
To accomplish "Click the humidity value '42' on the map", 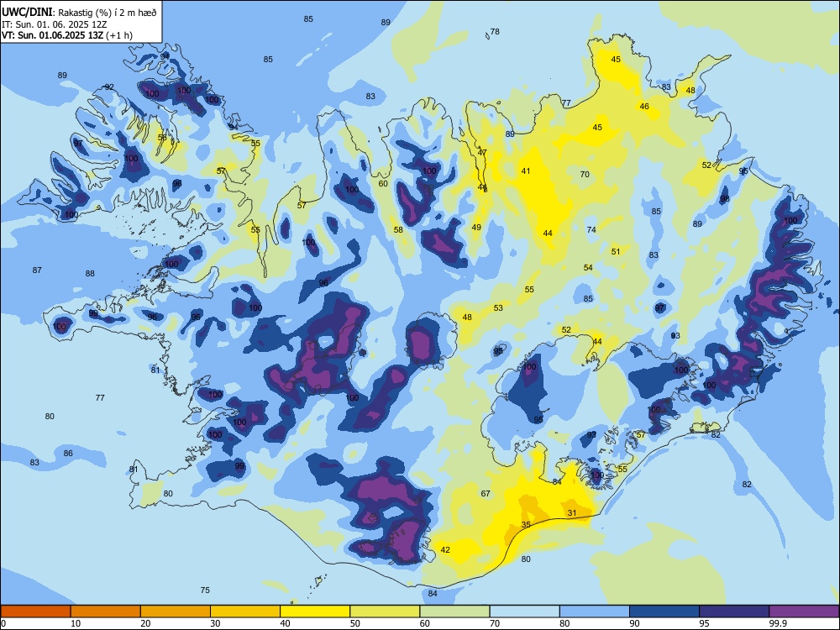I will click(x=445, y=549).
